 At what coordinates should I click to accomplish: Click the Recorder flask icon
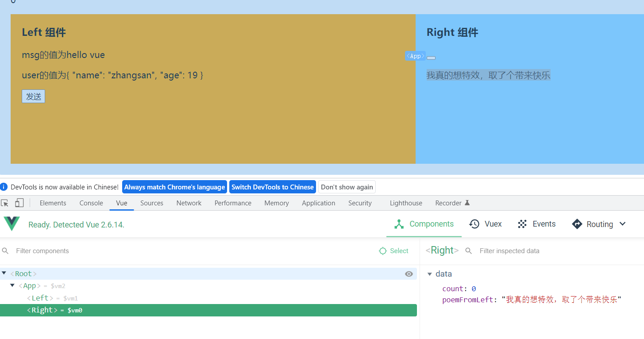467,203
